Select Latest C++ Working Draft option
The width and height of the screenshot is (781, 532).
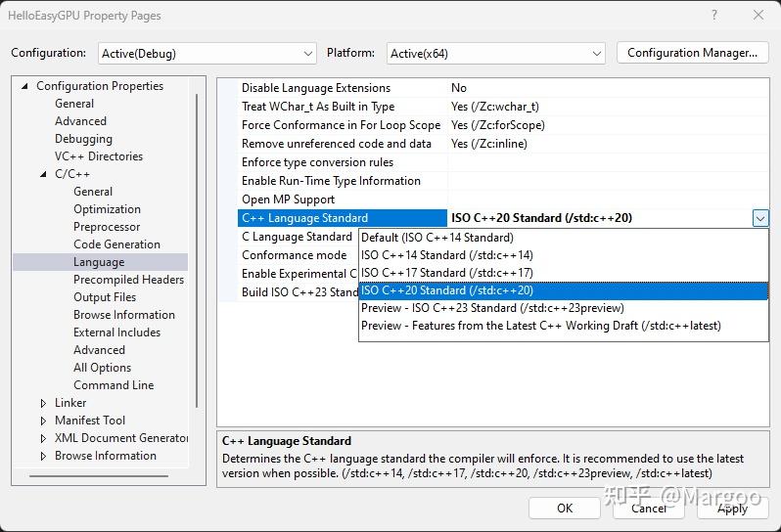tap(564, 326)
